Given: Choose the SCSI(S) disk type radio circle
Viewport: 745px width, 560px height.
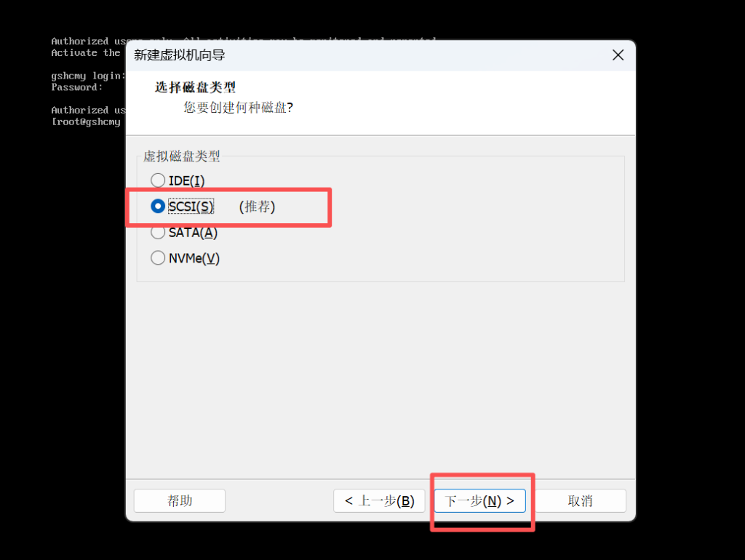Looking at the screenshot, I should point(158,206).
